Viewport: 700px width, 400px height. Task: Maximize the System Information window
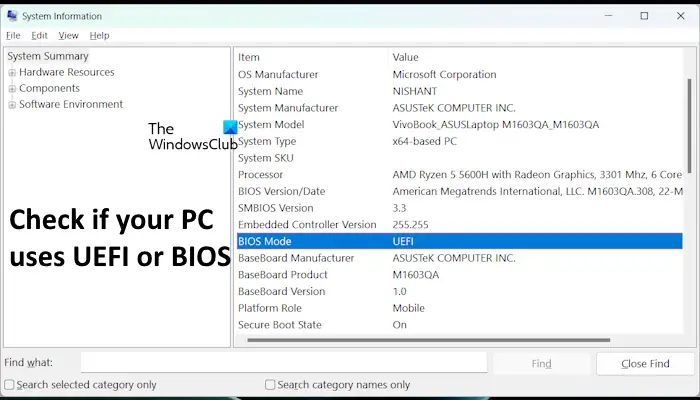pyautogui.click(x=644, y=16)
